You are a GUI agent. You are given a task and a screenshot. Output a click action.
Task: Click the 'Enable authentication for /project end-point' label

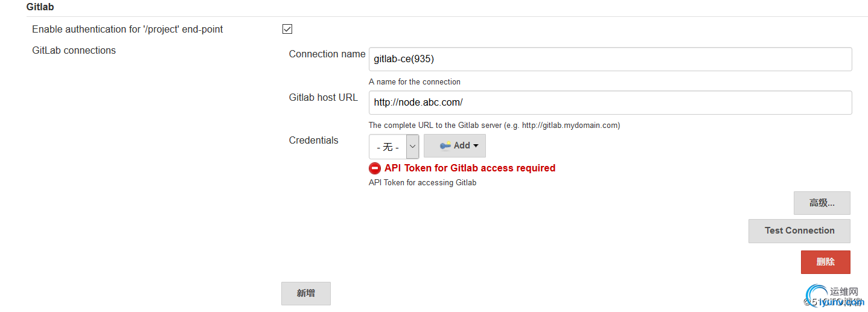(127, 29)
